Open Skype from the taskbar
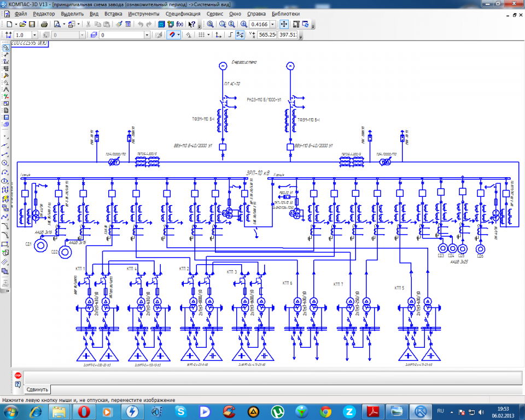 [181, 412]
